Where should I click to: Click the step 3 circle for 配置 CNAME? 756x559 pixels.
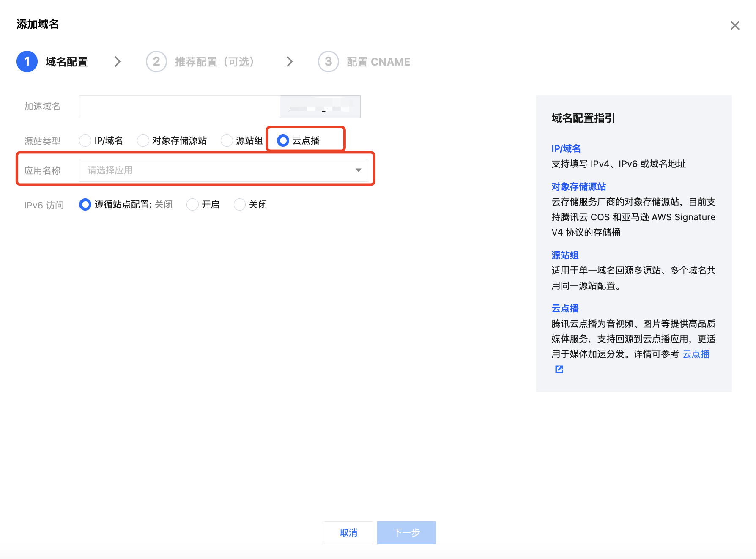click(x=328, y=62)
